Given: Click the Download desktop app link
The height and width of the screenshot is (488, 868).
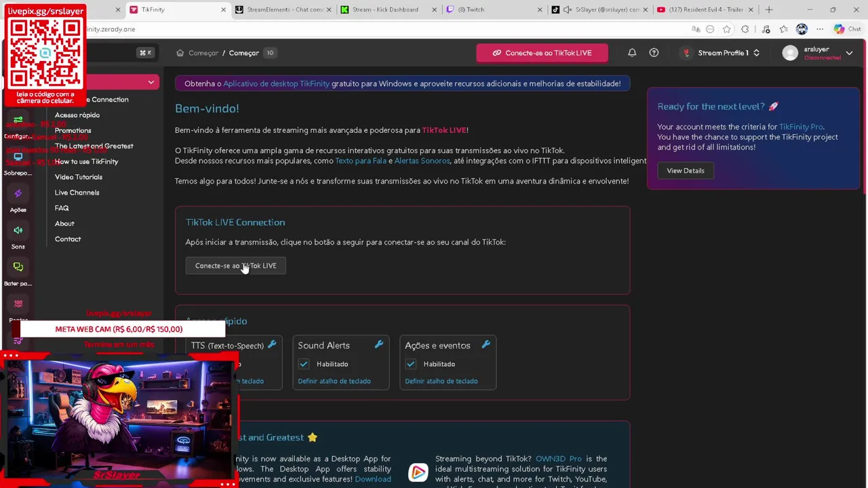Looking at the screenshot, I should point(373,479).
